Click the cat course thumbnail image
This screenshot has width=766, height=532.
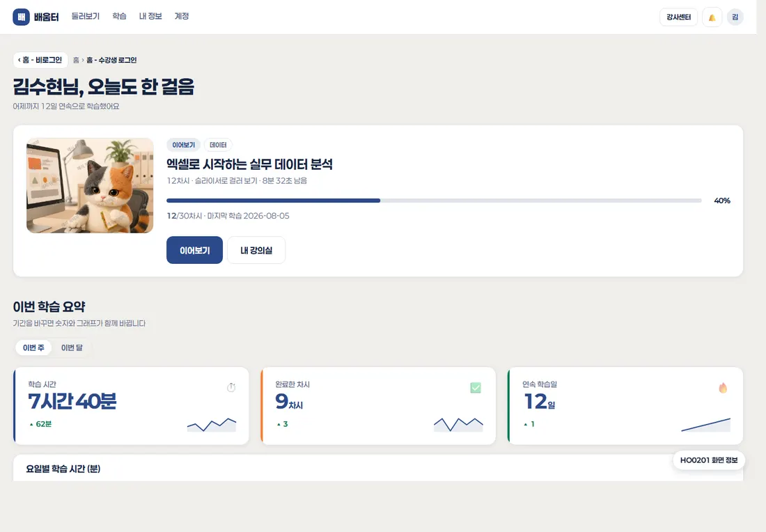[x=90, y=186]
